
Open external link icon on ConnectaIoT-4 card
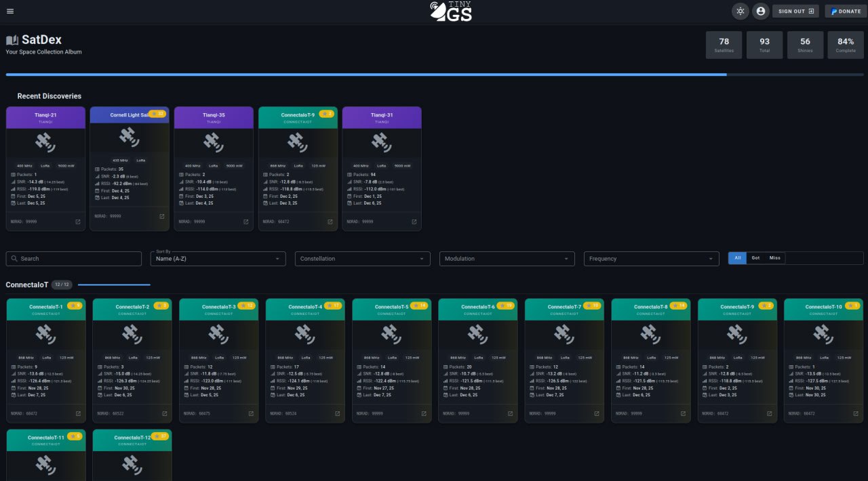pyautogui.click(x=337, y=413)
